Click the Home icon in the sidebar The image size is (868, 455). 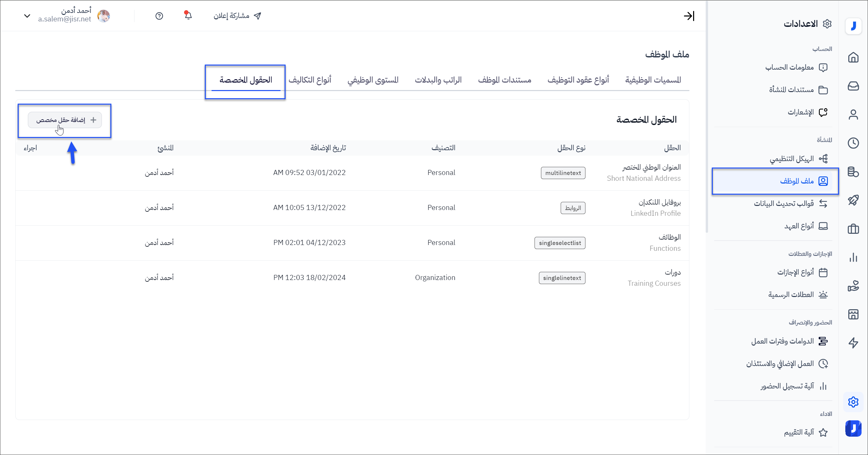[x=853, y=57]
